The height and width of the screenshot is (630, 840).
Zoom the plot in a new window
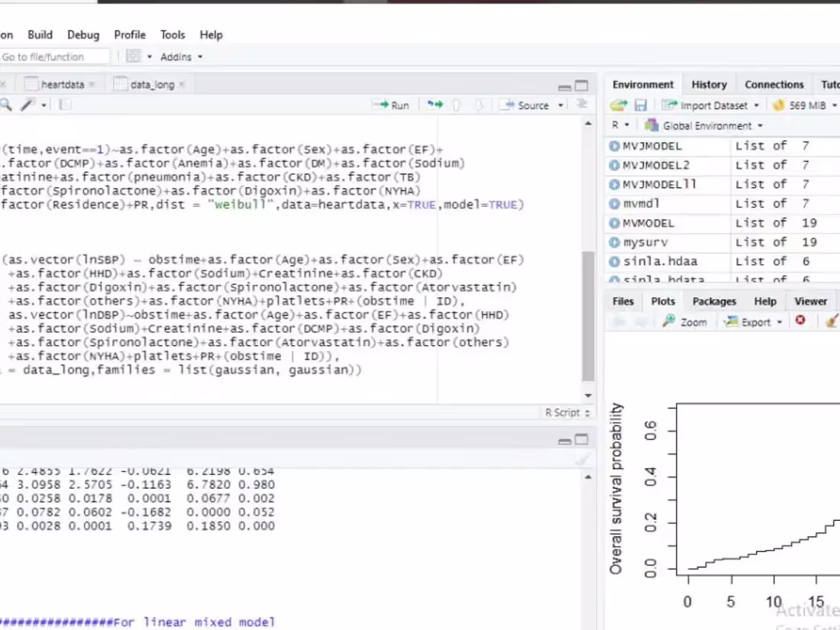coord(685,321)
